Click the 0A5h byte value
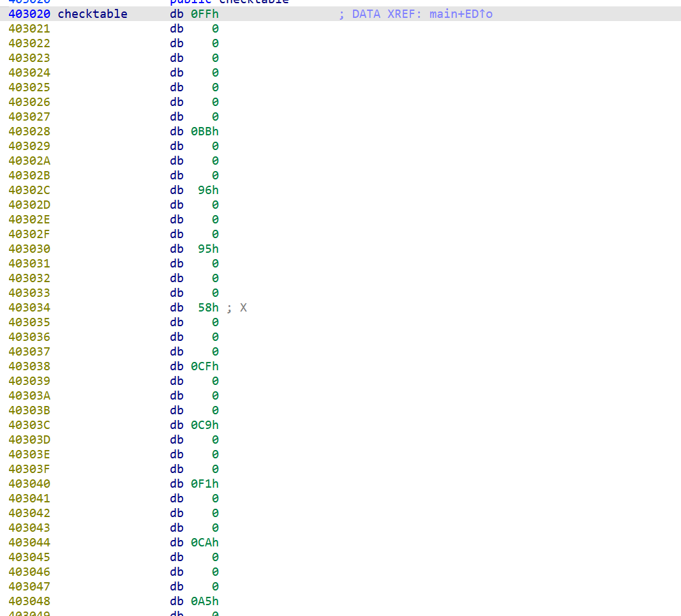Screen dimensions: 681x616 pyautogui.click(x=205, y=601)
